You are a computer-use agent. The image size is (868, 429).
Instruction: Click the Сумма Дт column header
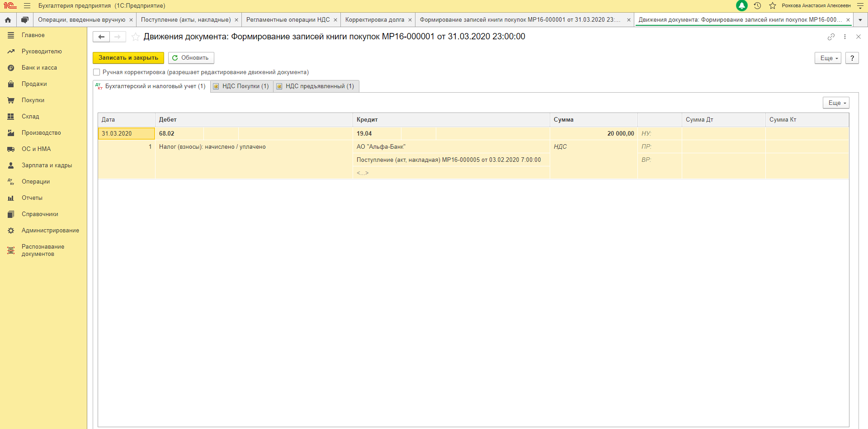tap(723, 120)
